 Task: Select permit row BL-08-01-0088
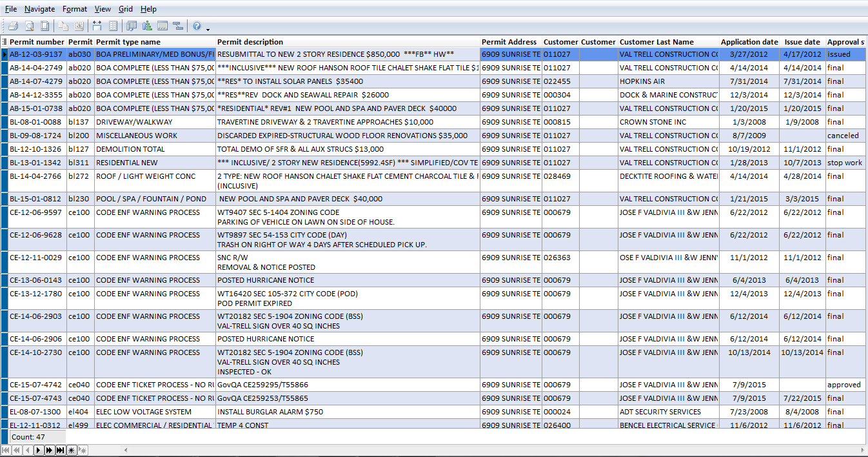coord(36,122)
